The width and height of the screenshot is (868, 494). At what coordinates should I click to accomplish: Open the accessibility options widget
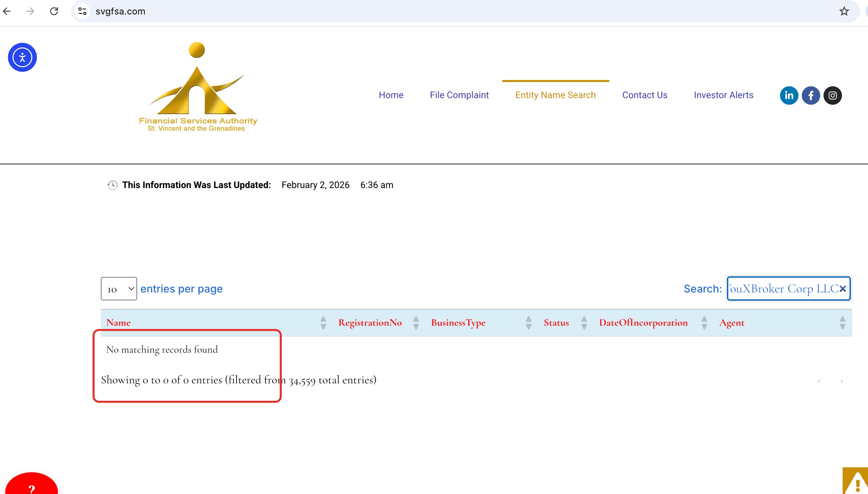click(22, 57)
